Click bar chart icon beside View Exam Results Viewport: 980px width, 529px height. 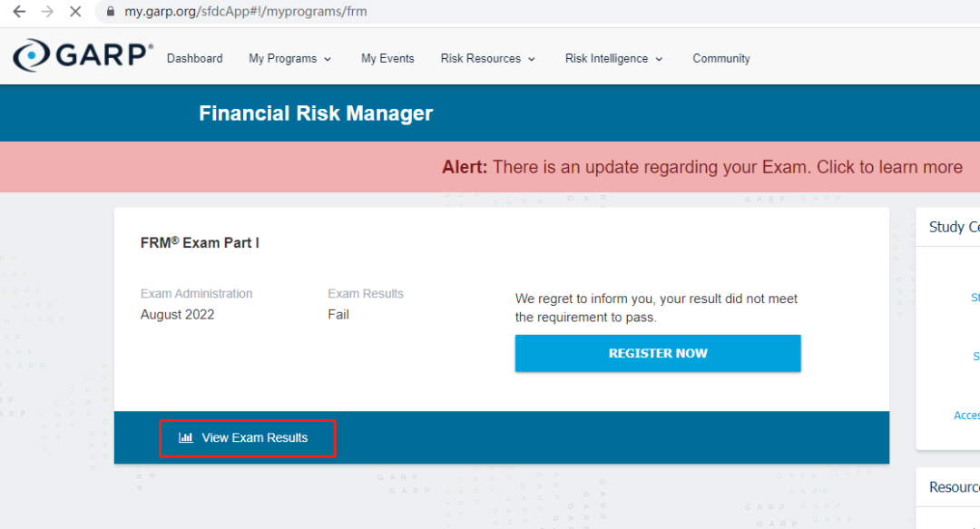coord(186,437)
